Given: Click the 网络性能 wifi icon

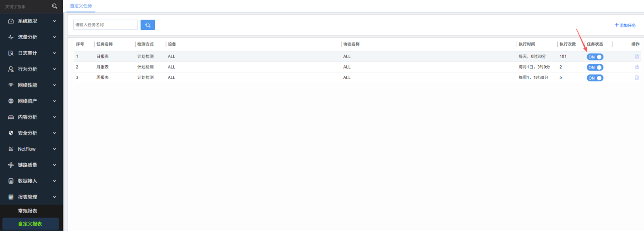Looking at the screenshot, I should coord(11,85).
